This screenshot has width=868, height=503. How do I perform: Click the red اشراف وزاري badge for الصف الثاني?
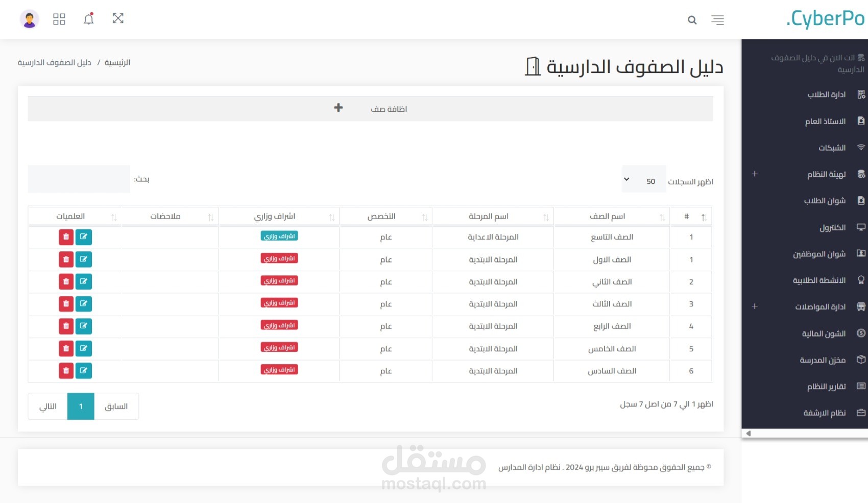pyautogui.click(x=279, y=280)
